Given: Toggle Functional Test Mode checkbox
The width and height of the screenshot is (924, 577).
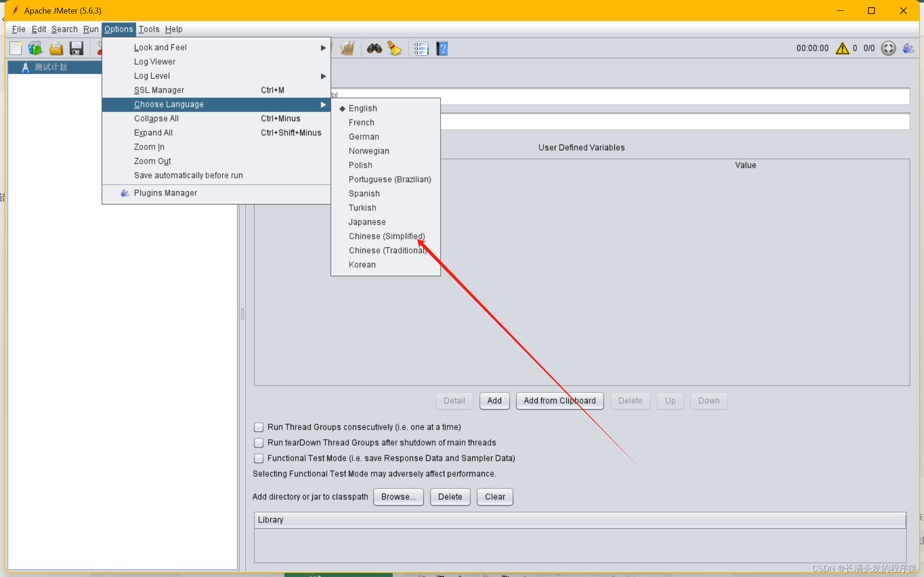Looking at the screenshot, I should click(x=259, y=458).
